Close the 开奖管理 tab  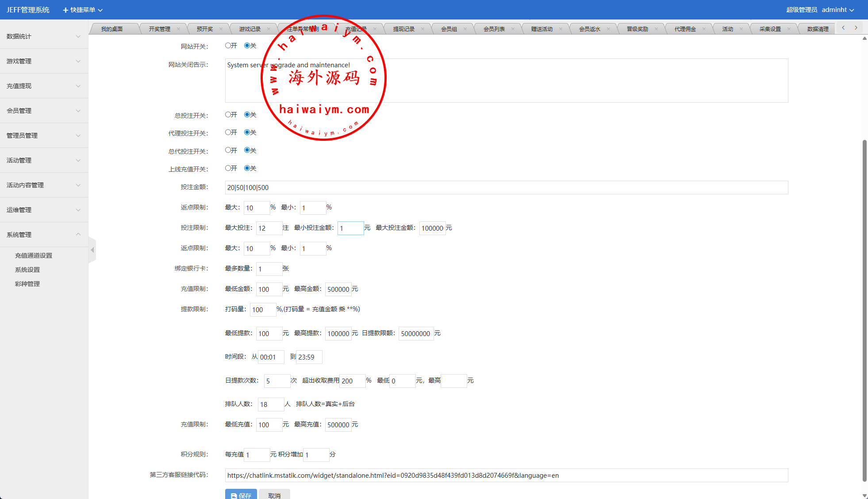pos(178,29)
